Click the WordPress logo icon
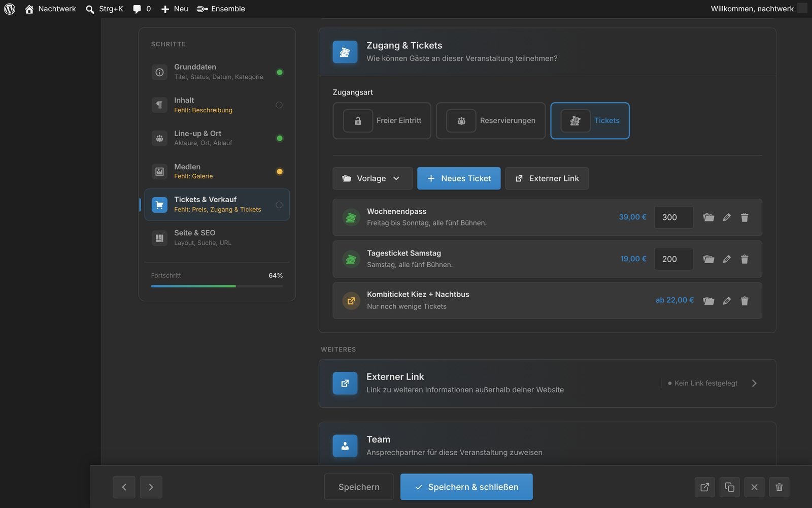 coord(10,9)
